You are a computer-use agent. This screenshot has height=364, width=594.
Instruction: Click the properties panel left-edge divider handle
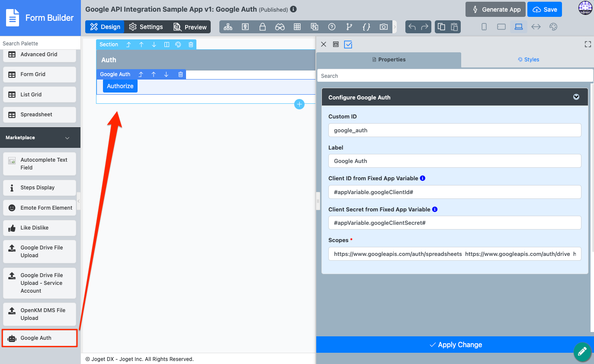pos(318,201)
